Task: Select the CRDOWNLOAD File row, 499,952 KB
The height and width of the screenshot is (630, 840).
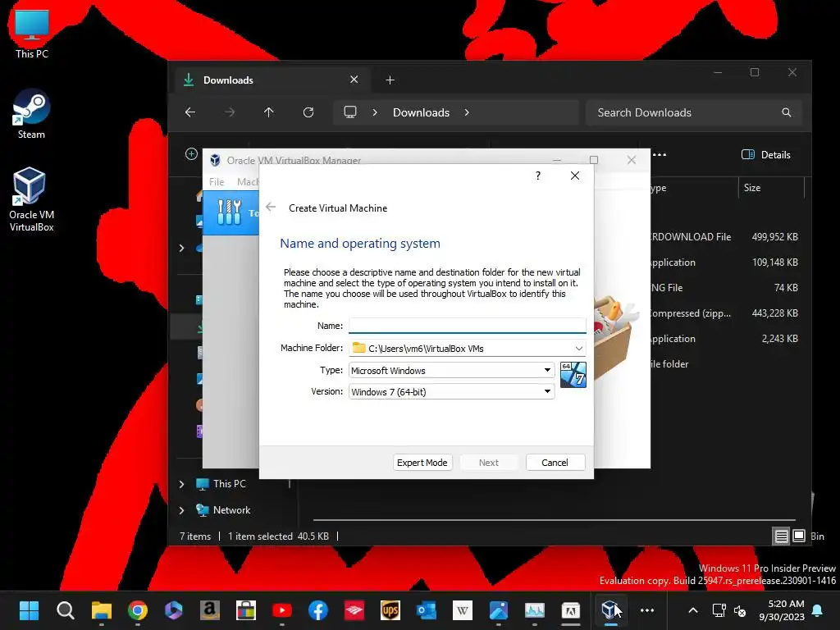Action: 724,237
